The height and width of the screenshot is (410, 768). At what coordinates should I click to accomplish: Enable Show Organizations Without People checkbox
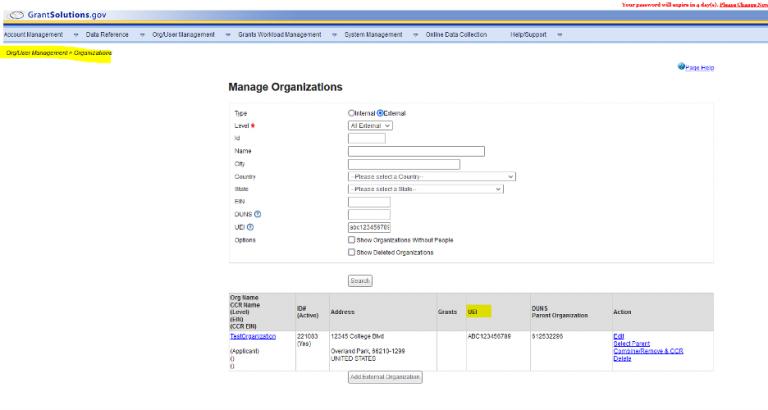pos(352,240)
